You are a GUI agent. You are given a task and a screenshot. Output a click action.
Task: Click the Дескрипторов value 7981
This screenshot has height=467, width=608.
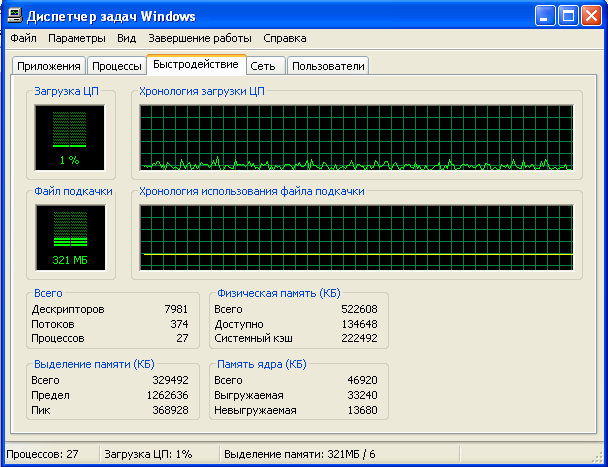[x=176, y=309]
